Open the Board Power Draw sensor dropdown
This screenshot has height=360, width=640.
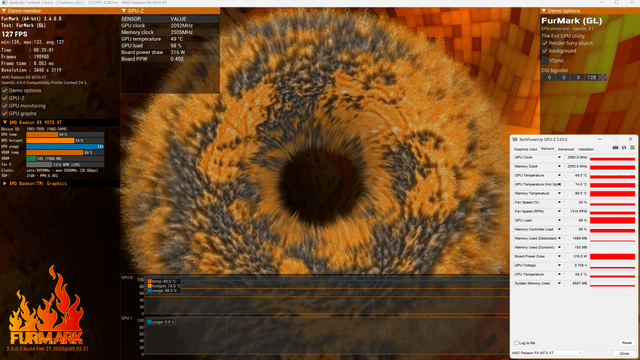[559, 256]
